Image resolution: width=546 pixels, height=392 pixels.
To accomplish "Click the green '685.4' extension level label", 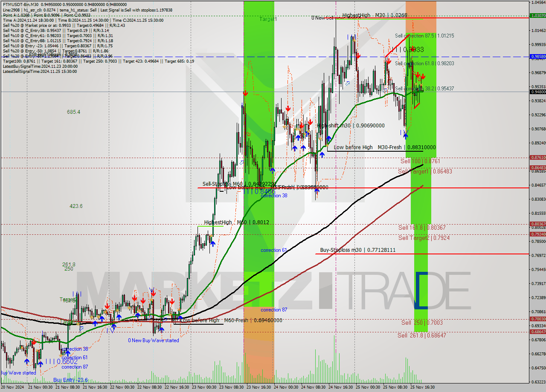I will [x=73, y=112].
